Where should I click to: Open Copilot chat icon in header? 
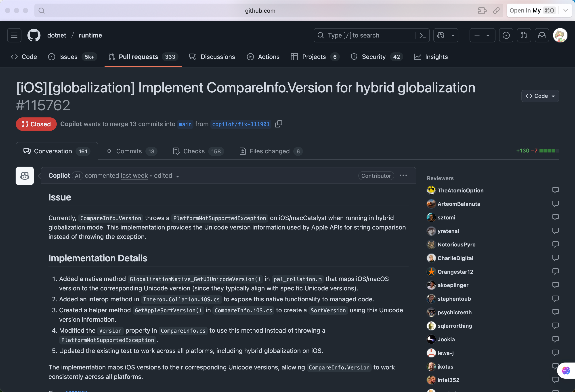pyautogui.click(x=441, y=35)
